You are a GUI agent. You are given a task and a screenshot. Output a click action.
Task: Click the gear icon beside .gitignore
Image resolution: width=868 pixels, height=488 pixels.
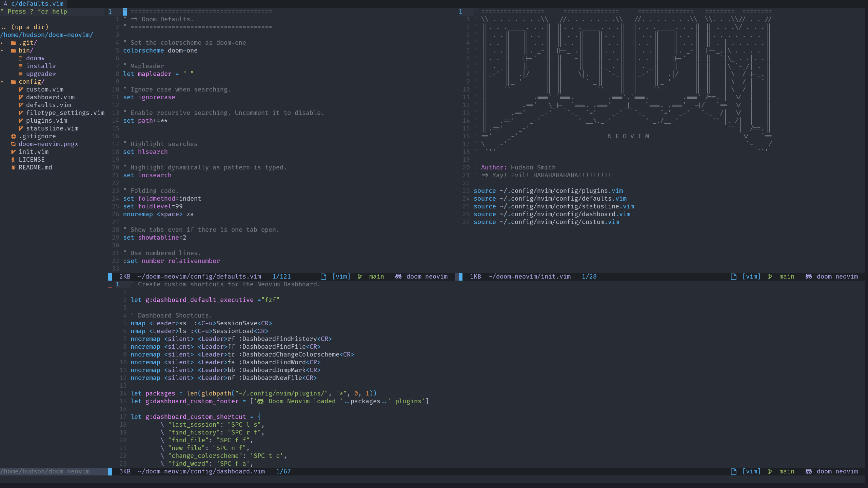(14, 136)
